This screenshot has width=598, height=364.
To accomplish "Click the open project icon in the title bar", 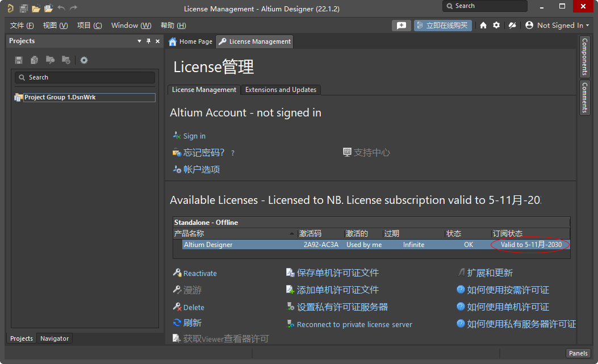I will pos(48,8).
